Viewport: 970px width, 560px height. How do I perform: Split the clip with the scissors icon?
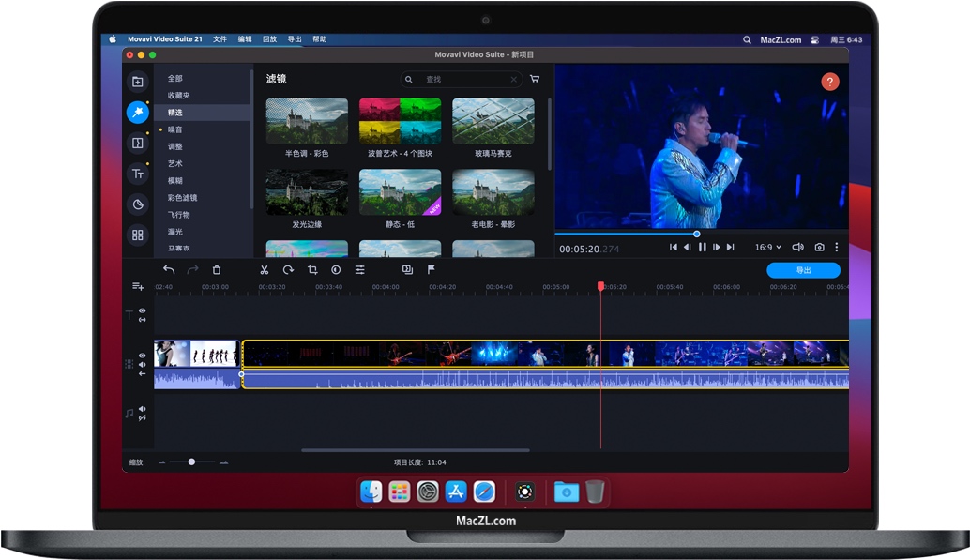tap(264, 270)
